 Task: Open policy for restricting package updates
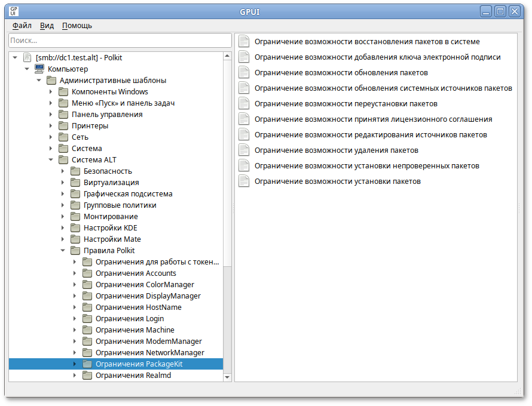(x=341, y=72)
